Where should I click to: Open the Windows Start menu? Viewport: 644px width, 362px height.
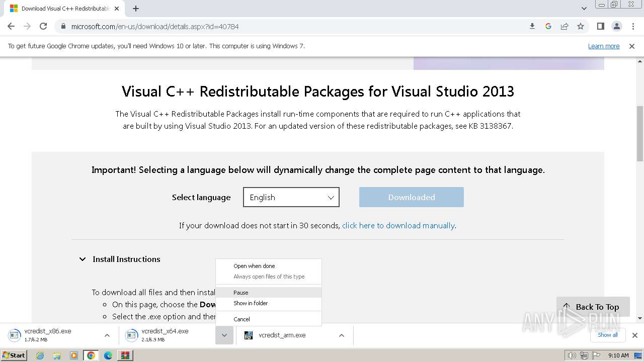pos(14,355)
